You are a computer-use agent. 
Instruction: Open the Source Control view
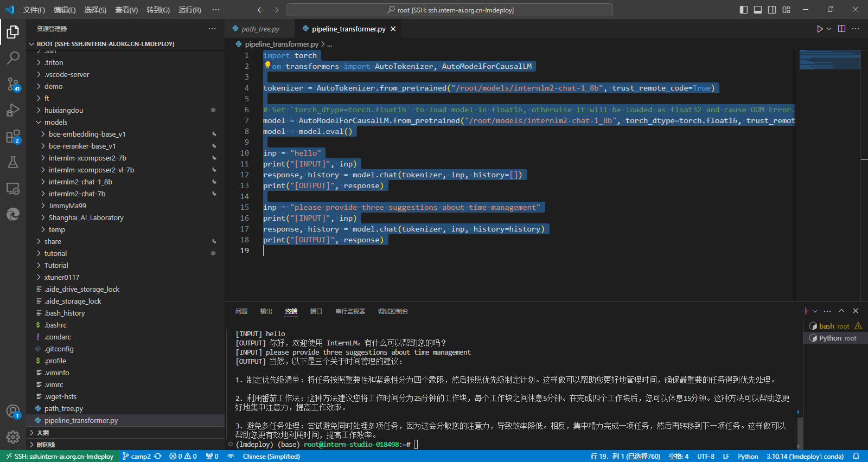[13, 84]
